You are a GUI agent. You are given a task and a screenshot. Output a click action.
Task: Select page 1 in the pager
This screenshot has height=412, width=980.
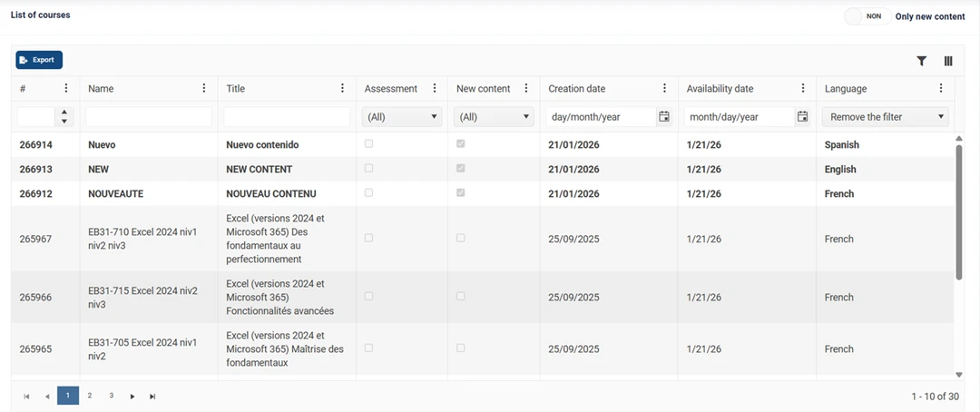pyautogui.click(x=68, y=396)
